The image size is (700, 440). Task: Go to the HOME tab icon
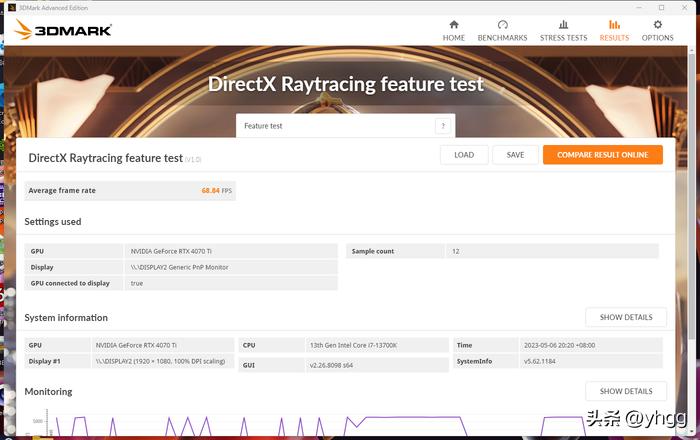point(454,25)
